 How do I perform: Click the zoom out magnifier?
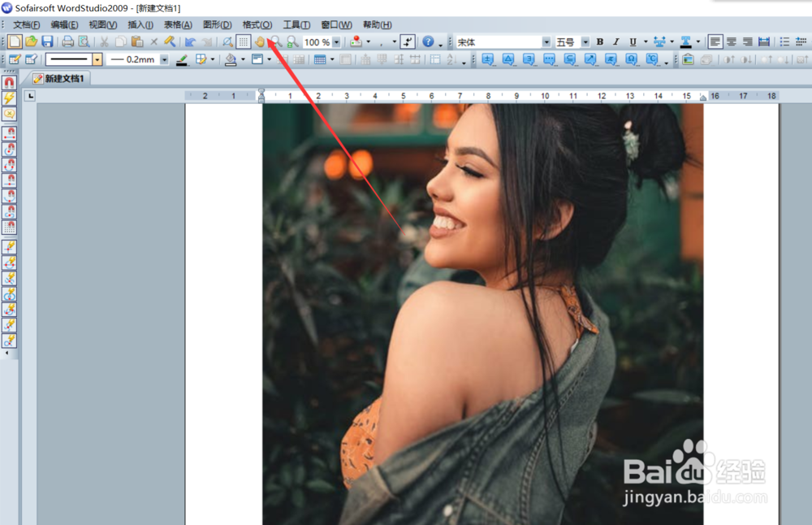292,42
